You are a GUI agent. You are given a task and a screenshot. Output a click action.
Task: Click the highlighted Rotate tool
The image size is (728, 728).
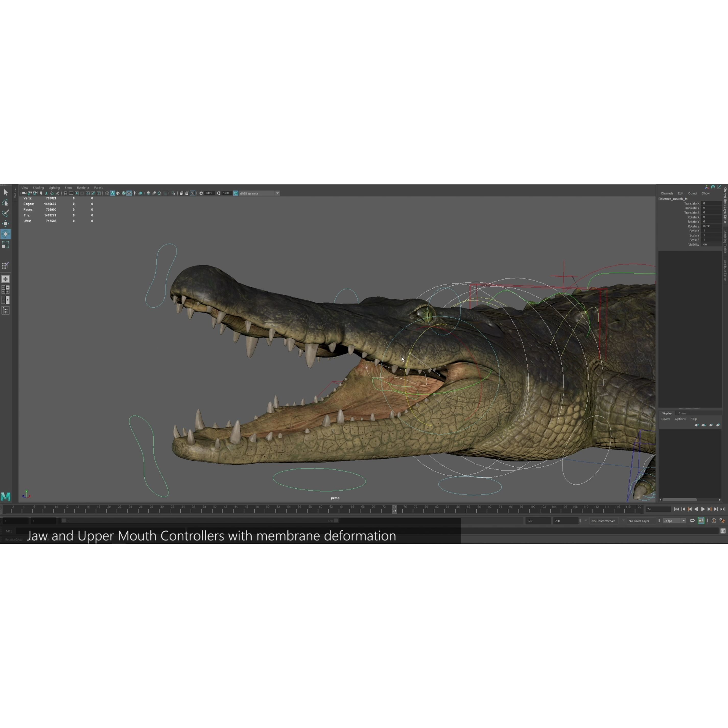click(x=6, y=234)
